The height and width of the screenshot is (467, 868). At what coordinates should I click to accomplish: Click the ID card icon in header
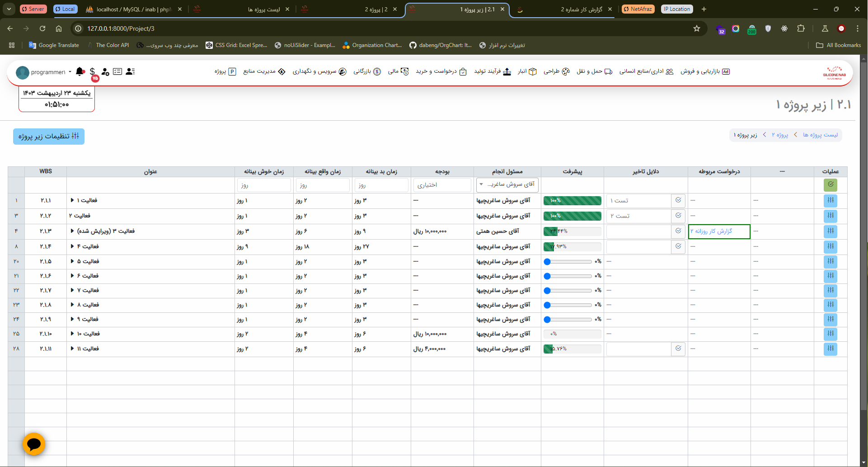(x=117, y=71)
